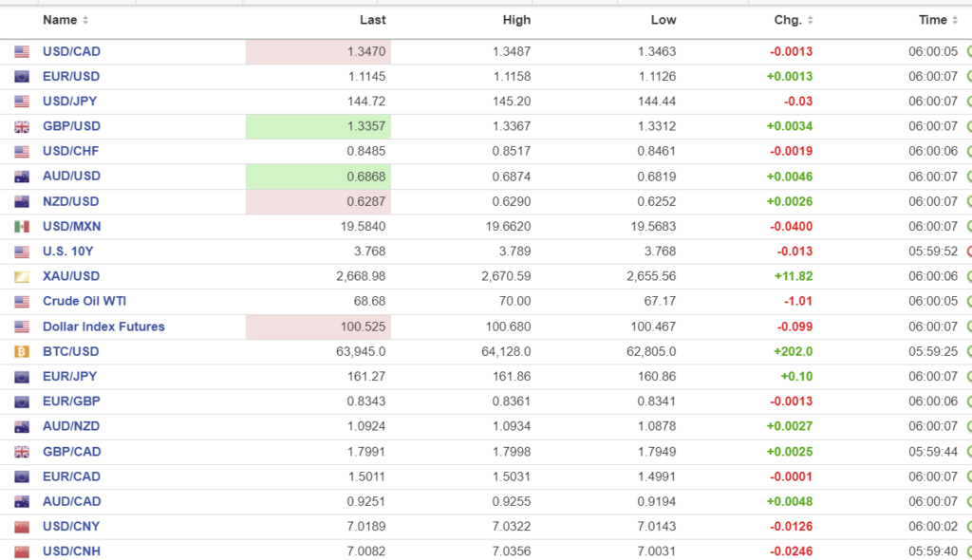Click the New Zealand flag beside NZD/USD

coord(21,202)
